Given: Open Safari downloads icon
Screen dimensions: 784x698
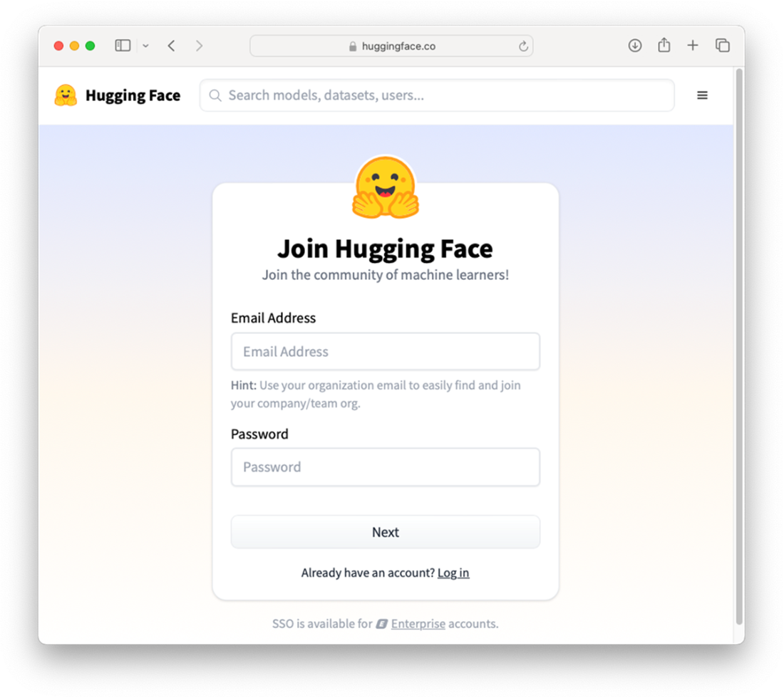Looking at the screenshot, I should (634, 46).
